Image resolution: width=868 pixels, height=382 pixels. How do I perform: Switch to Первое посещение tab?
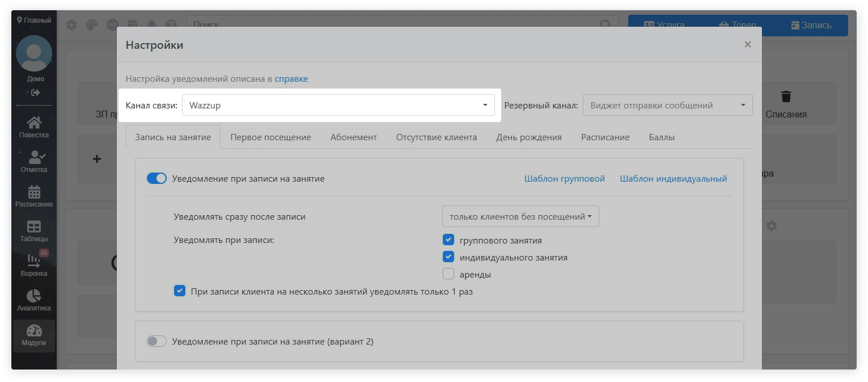pyautogui.click(x=270, y=137)
